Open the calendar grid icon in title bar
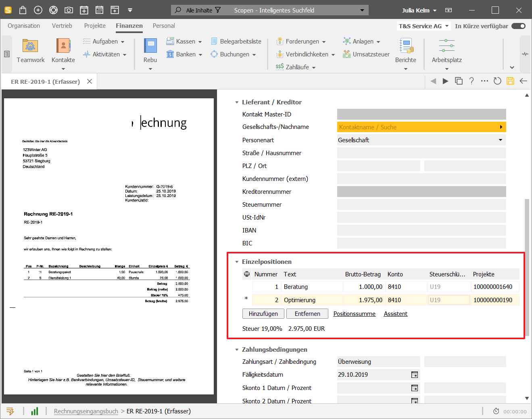Viewport: 532px width, 419px height. click(x=99, y=10)
